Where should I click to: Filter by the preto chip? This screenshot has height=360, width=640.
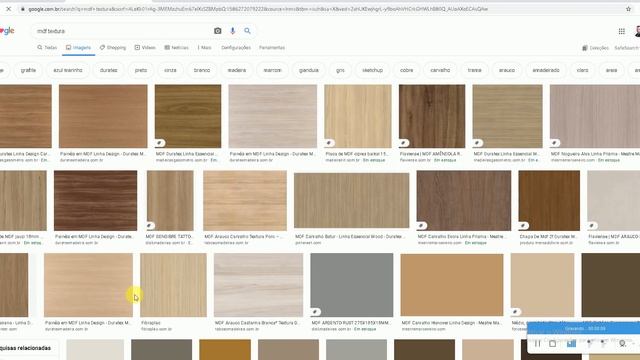coord(141,70)
